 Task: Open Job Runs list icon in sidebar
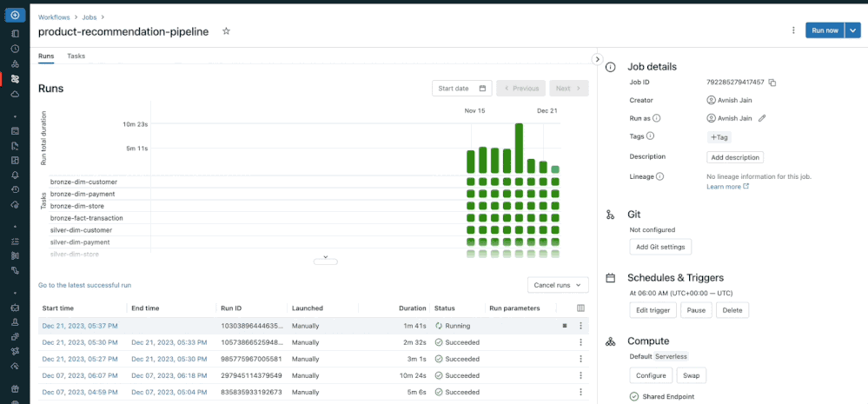[x=15, y=242]
